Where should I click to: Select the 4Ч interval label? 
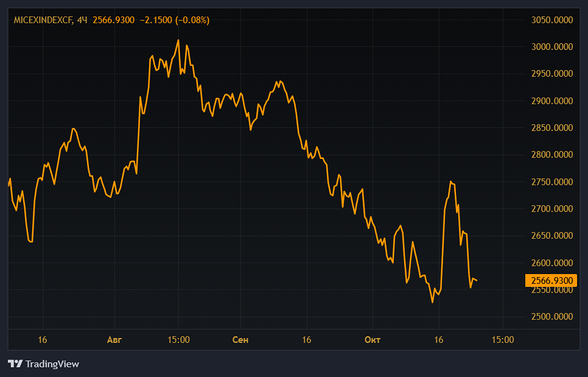coord(82,20)
